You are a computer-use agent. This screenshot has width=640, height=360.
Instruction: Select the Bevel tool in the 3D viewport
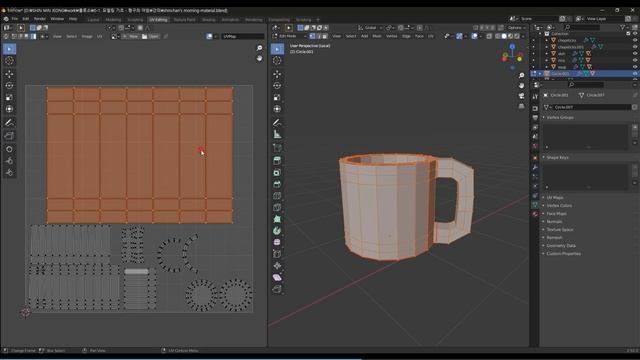tap(277, 184)
